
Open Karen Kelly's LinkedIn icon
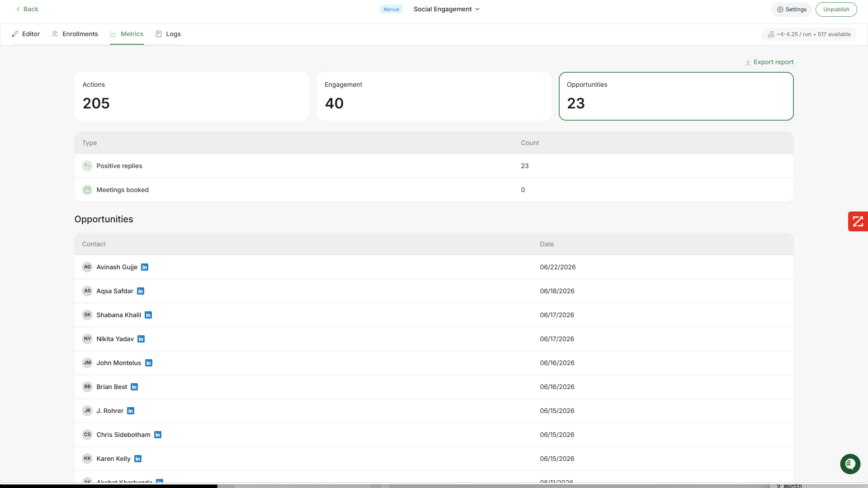click(x=138, y=459)
